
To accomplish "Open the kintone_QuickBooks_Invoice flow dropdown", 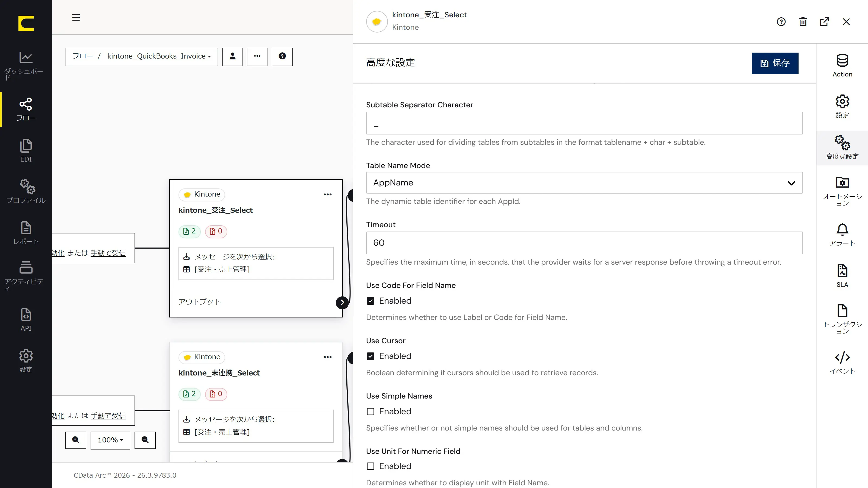I will tap(159, 56).
